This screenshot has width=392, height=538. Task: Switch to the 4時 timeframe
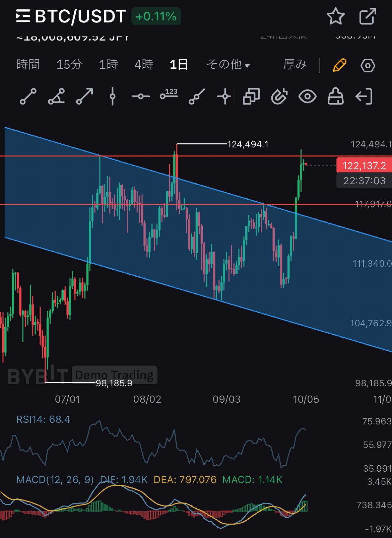tap(144, 64)
